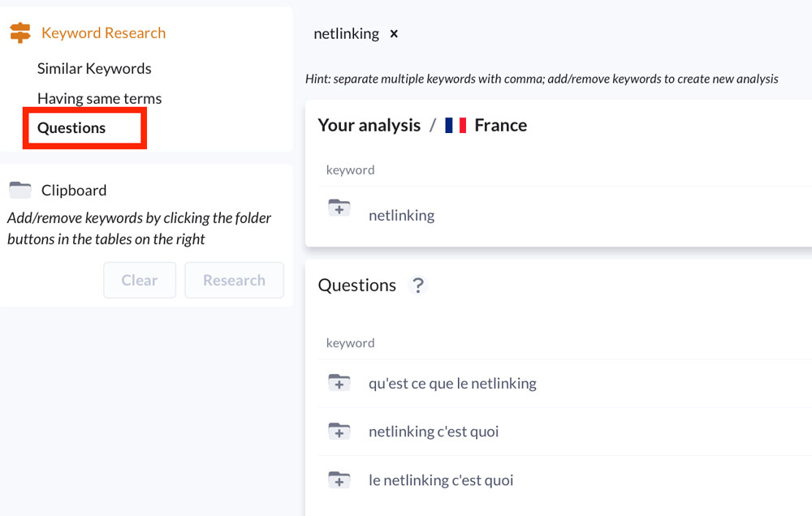Open Similar Keywords section

(94, 68)
